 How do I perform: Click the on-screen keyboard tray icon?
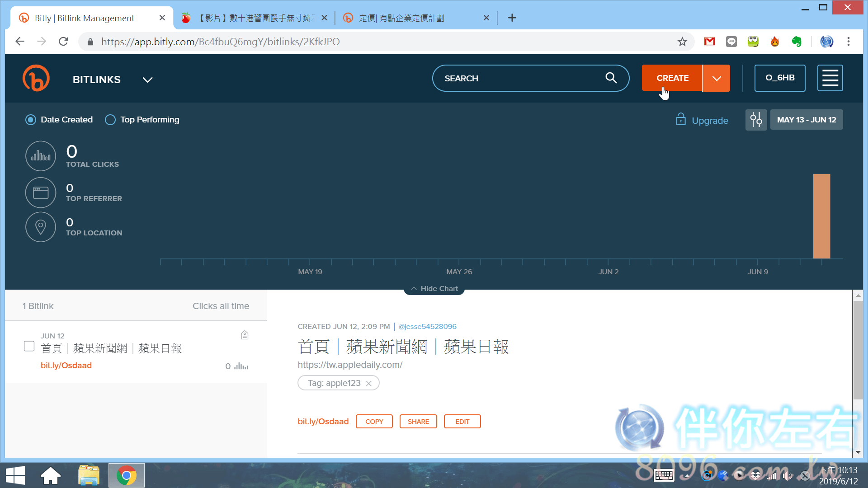click(664, 475)
